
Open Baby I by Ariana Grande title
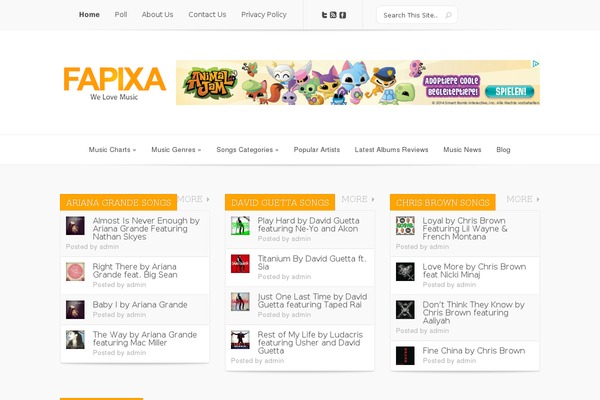140,305
